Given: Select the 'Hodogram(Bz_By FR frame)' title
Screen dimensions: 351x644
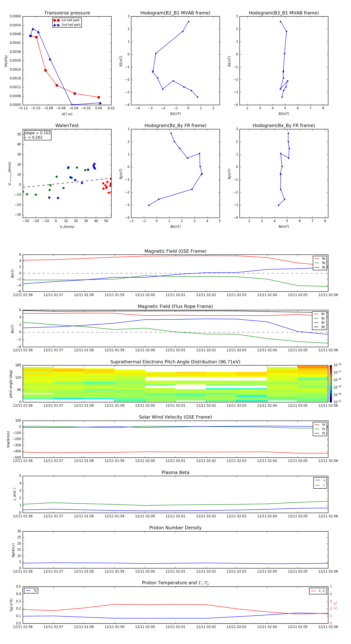Looking at the screenshot, I should click(x=175, y=125).
